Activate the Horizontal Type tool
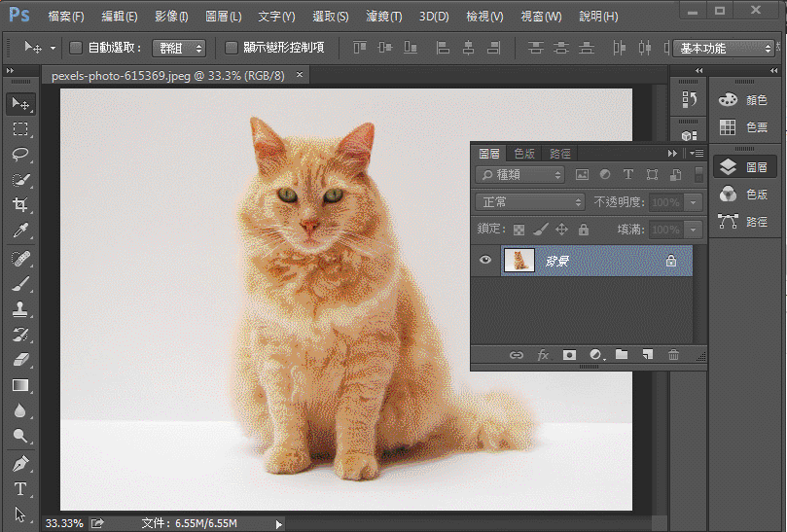The width and height of the screenshot is (787, 532). click(20, 489)
